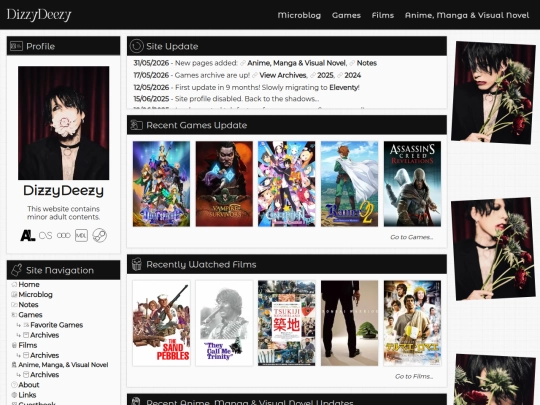Click the Site Navigation pen icon
The image size is (540, 405).
pyautogui.click(x=17, y=270)
